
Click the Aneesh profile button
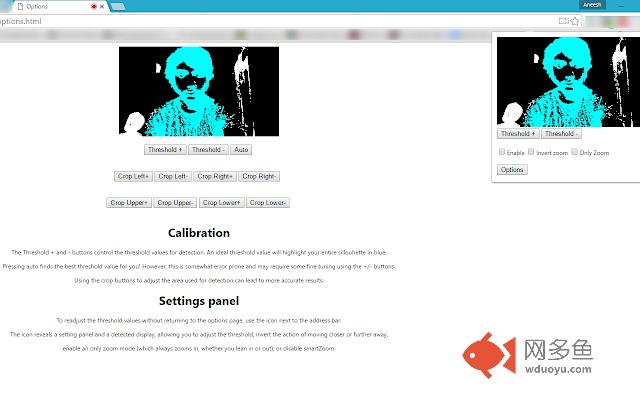[592, 5]
